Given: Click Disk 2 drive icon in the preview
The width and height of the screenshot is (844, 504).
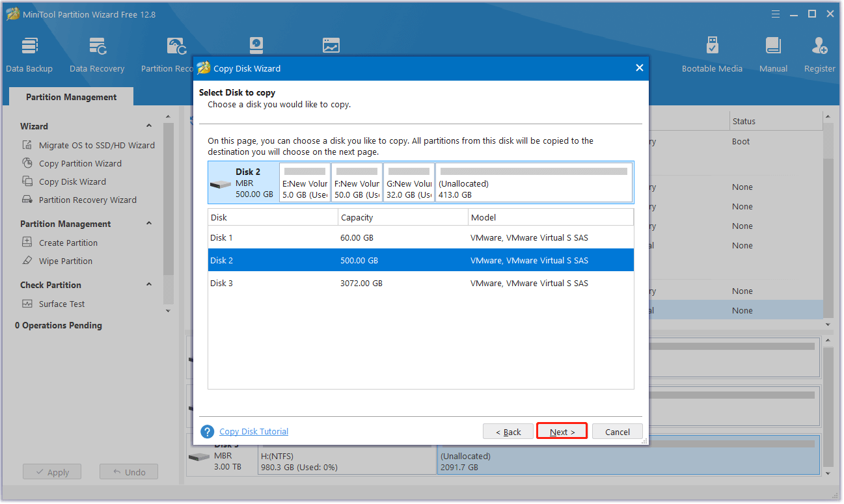Looking at the screenshot, I should pos(221,185).
